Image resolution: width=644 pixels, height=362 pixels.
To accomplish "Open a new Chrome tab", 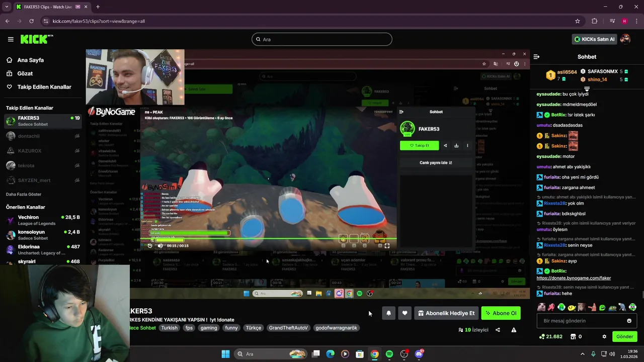I will click(98, 7).
